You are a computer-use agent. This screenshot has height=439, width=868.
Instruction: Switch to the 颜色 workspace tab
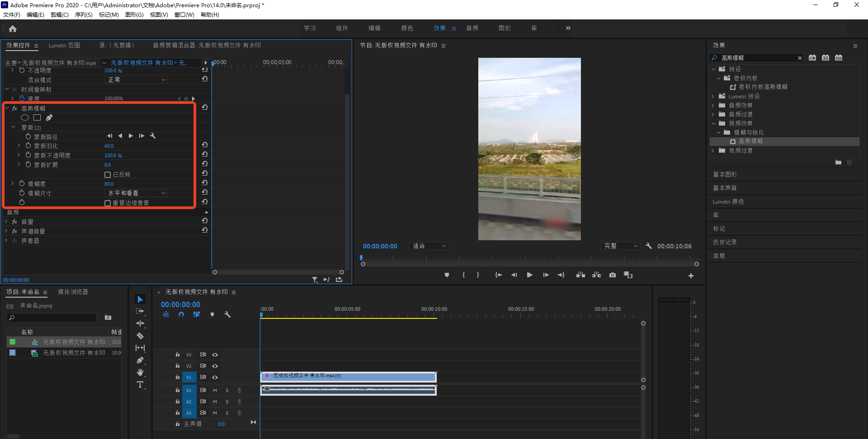coord(407,28)
